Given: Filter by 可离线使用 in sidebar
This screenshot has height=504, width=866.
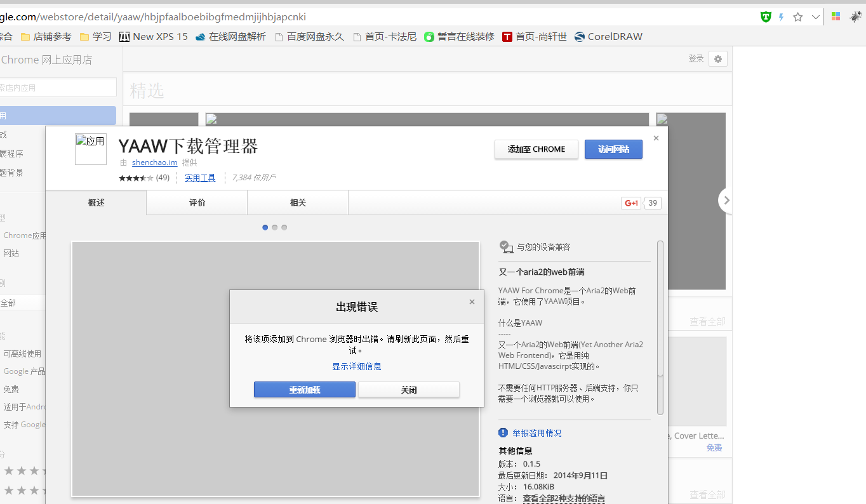Looking at the screenshot, I should pyautogui.click(x=22, y=354).
